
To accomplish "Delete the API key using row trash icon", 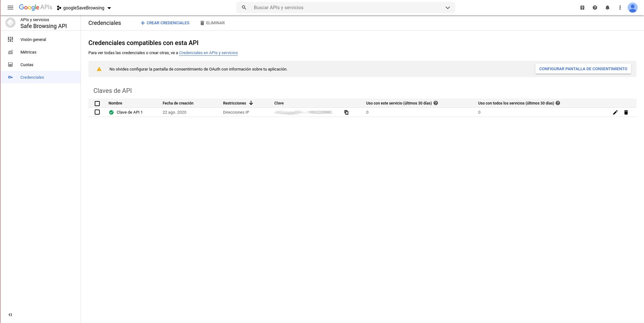I will pyautogui.click(x=626, y=112).
